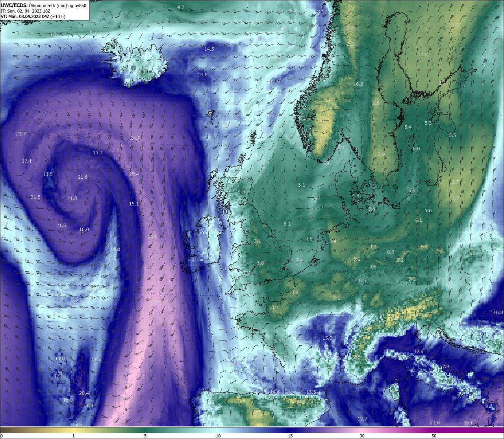Click the map value 24.5

coord(135,138)
